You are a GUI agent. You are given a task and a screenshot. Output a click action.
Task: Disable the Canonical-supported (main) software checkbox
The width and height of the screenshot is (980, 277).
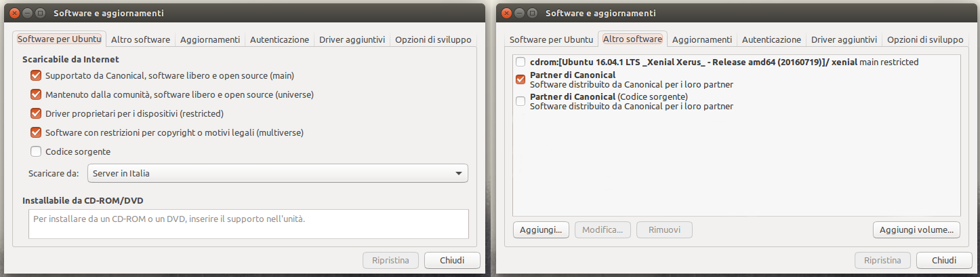coord(36,75)
